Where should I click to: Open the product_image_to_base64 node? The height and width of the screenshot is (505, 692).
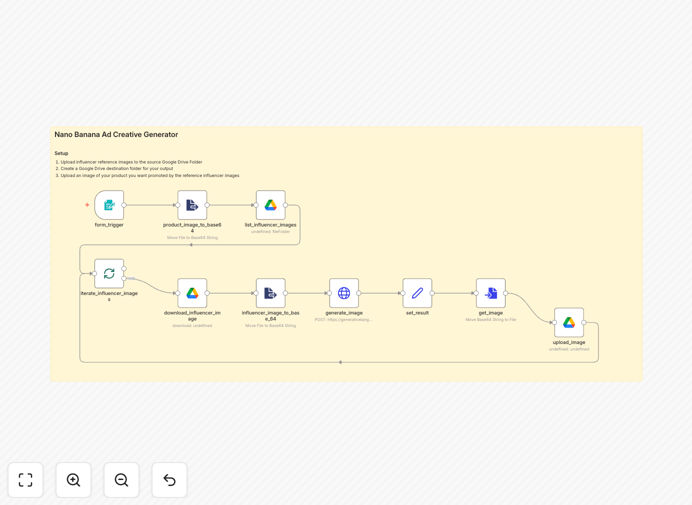click(192, 205)
